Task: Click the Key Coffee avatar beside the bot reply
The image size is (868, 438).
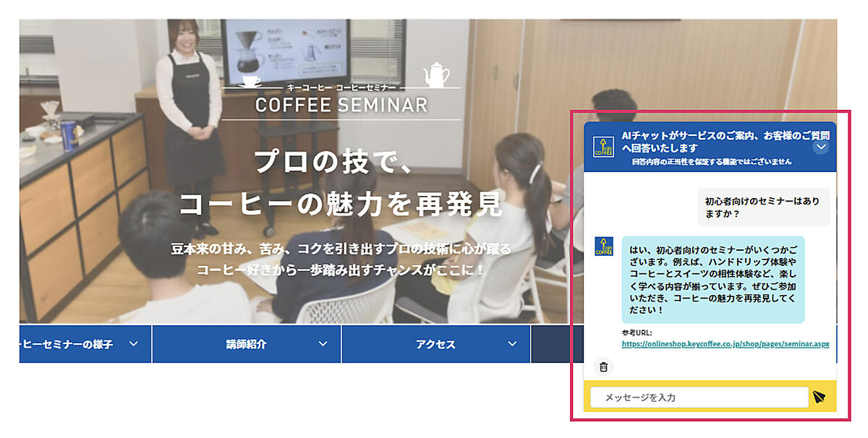Action: click(603, 246)
